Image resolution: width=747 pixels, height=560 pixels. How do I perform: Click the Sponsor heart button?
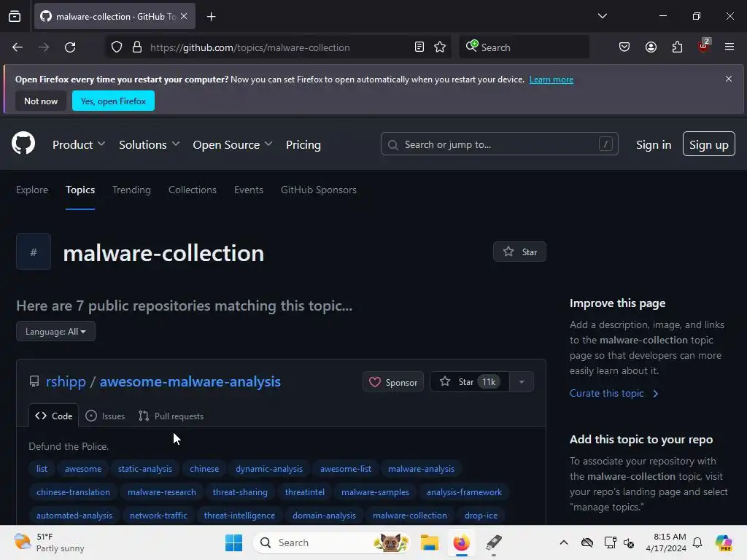(393, 382)
